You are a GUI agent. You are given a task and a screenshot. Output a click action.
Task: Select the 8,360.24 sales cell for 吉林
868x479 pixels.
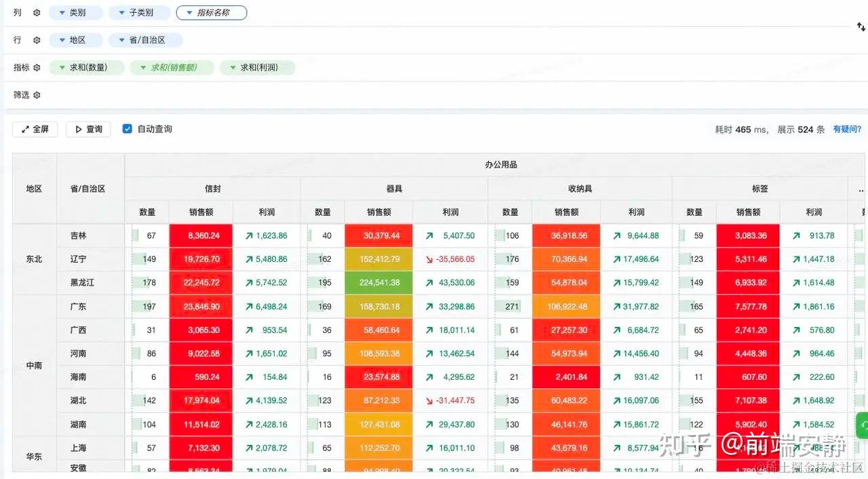201,235
